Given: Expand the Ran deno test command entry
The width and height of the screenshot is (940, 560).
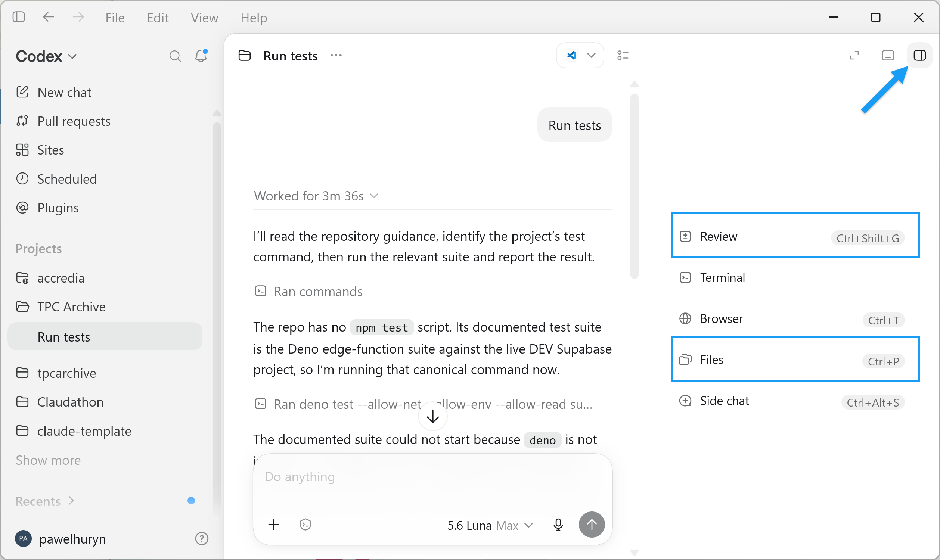Looking at the screenshot, I should tap(424, 404).
